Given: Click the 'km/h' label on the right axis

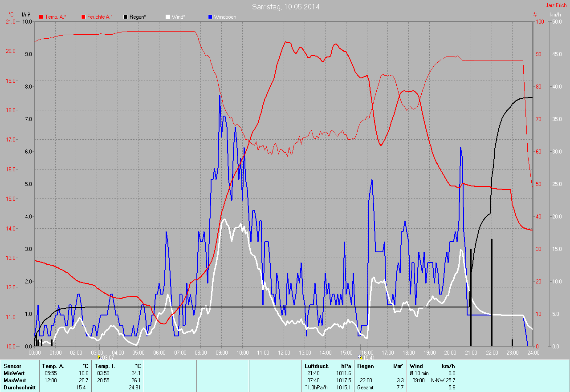Looking at the screenshot, I should [x=555, y=15].
